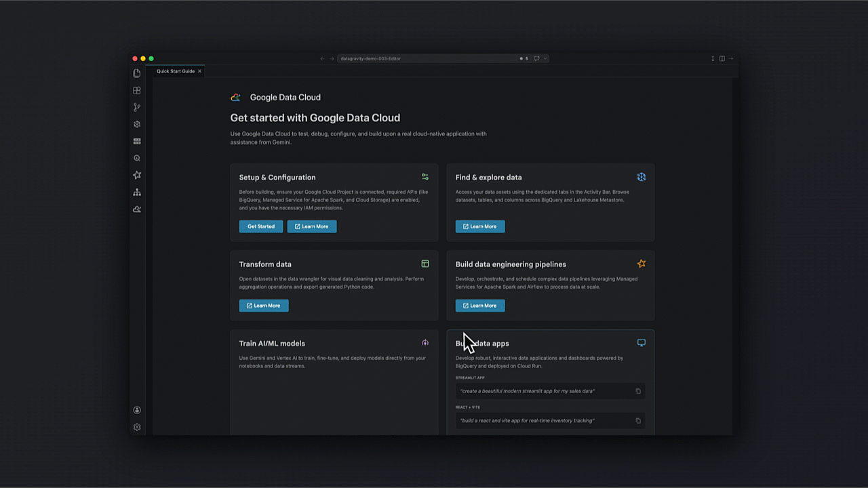The image size is (868, 488).
Task: Expand the dropdown chevron beside the chat icon
Action: pyautogui.click(x=545, y=58)
